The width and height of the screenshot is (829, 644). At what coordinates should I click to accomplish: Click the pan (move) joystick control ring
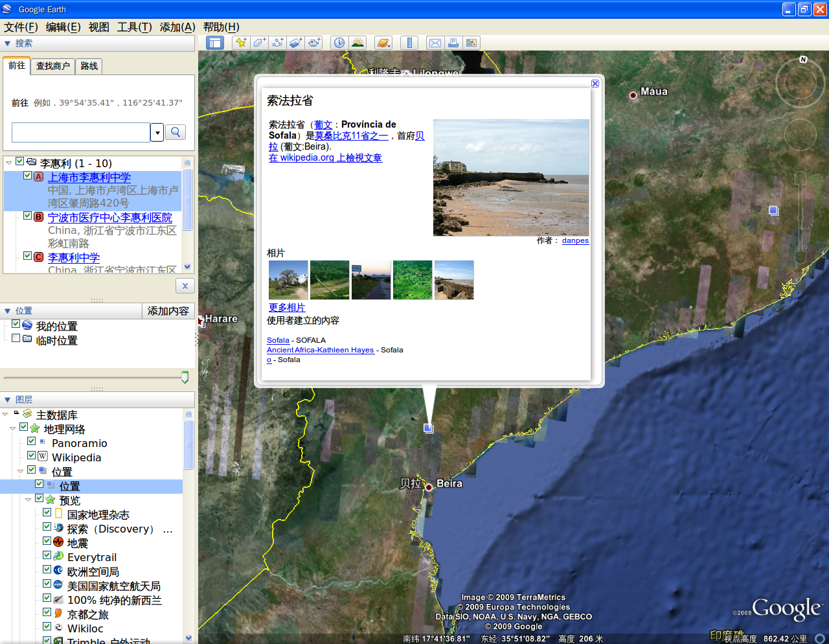point(801,135)
